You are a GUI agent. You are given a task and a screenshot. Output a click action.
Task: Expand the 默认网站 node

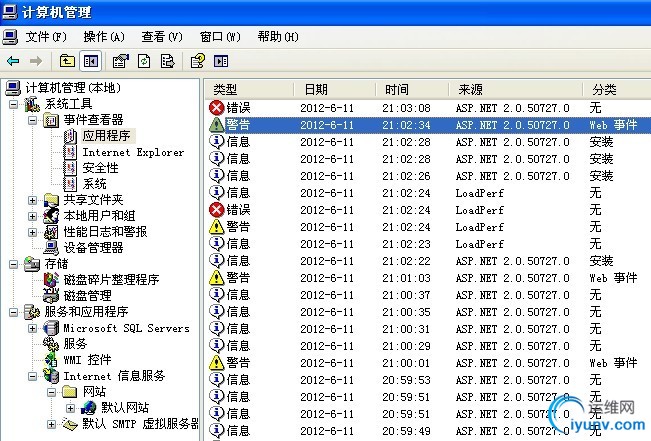pos(71,408)
